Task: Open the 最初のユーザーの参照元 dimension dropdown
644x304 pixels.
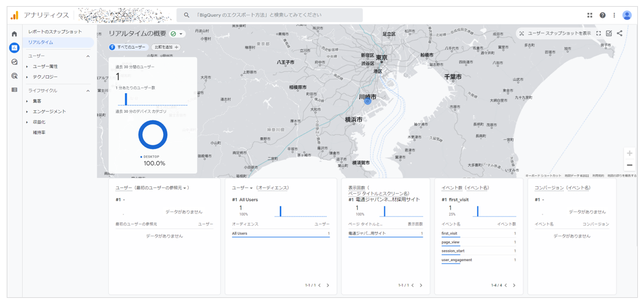Action: coord(185,188)
